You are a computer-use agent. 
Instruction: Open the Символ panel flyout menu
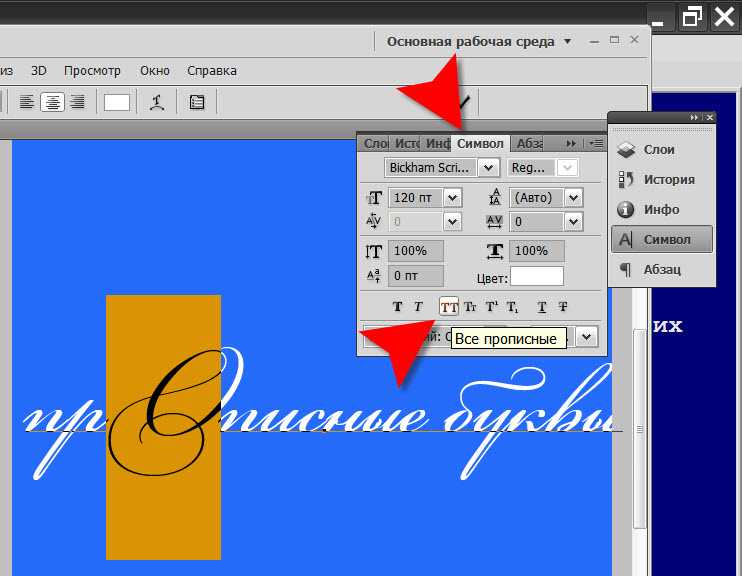(x=596, y=143)
